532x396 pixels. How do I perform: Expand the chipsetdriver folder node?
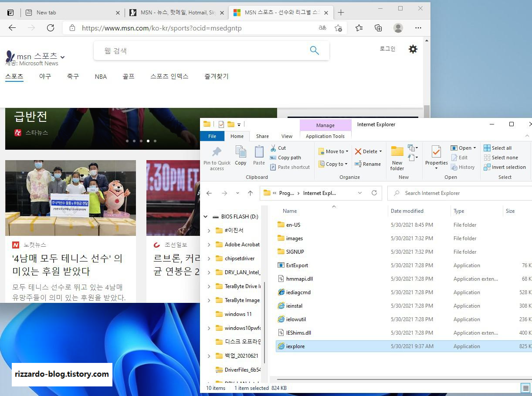[209, 258]
